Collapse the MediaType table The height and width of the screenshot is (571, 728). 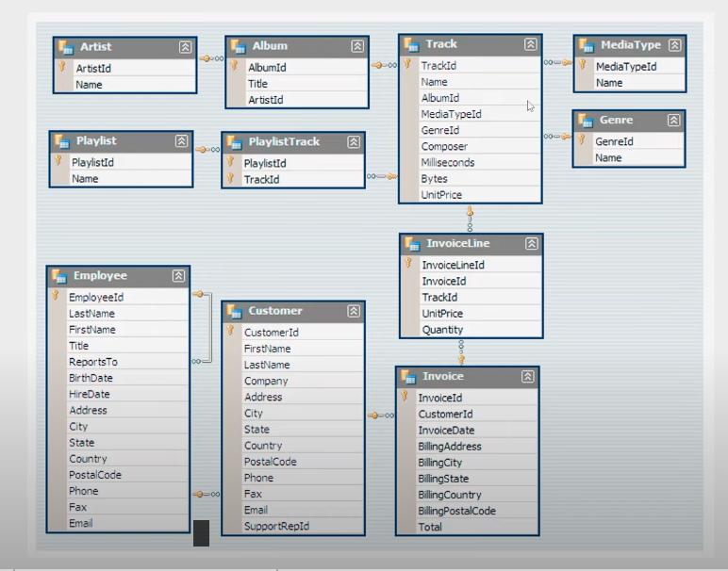674,45
